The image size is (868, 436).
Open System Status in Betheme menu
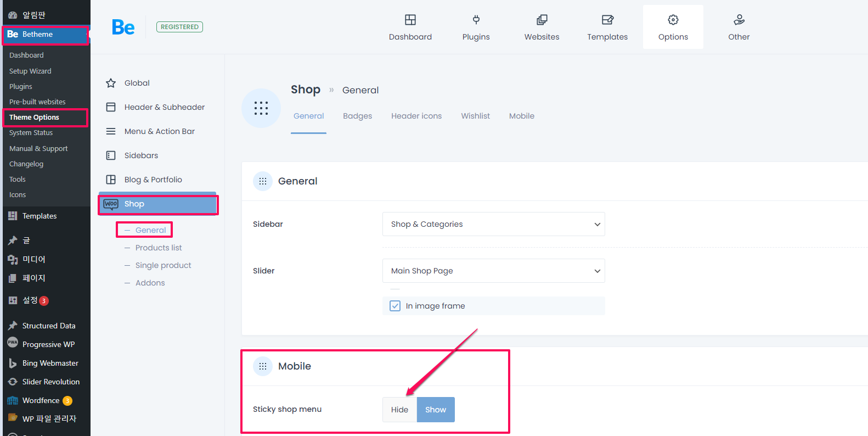(31, 133)
